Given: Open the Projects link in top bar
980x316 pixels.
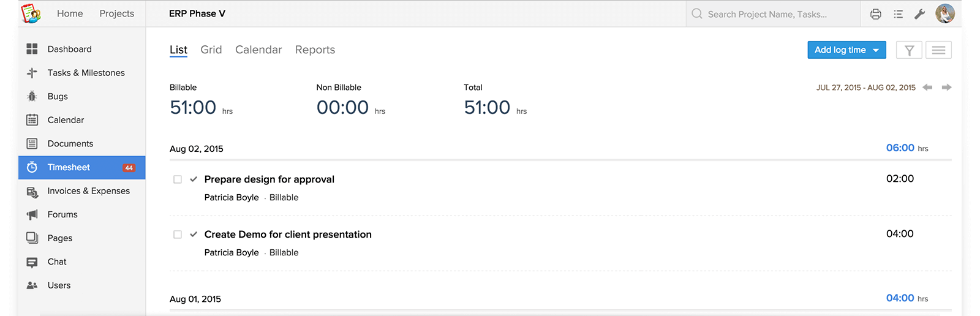Looking at the screenshot, I should pos(117,13).
